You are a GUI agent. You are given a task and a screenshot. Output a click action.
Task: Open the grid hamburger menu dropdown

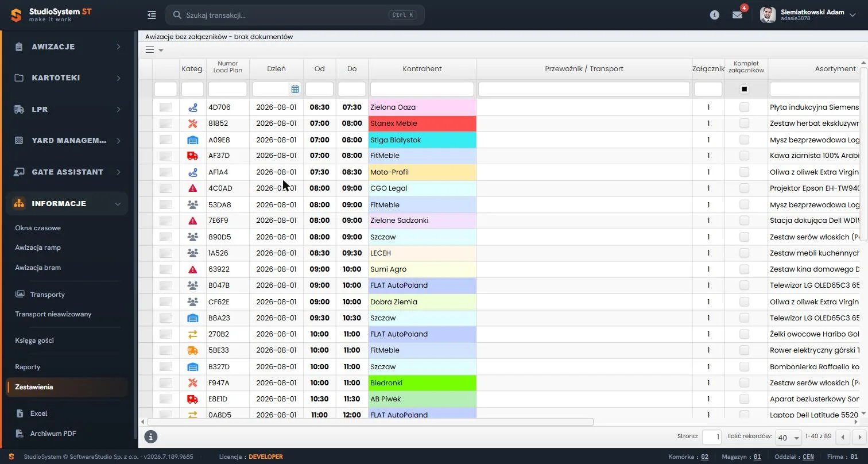point(154,50)
